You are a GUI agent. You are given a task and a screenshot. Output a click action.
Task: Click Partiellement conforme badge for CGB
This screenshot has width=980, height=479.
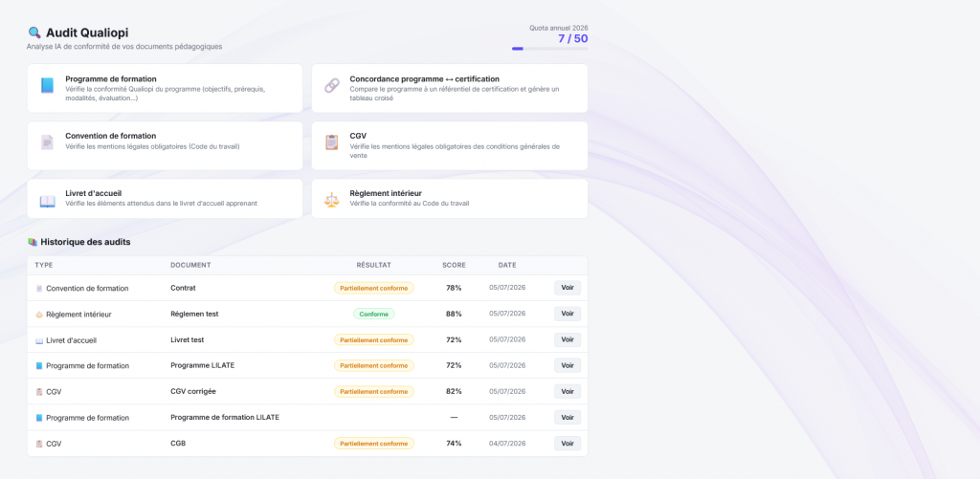374,444
